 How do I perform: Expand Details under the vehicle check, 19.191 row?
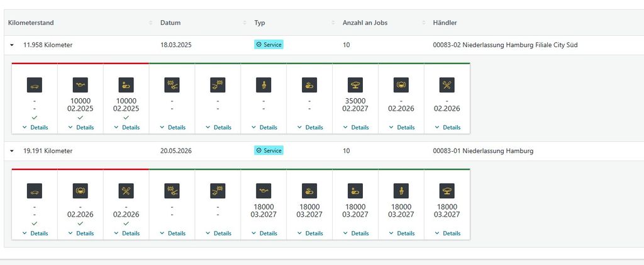pyautogui.click(x=447, y=234)
